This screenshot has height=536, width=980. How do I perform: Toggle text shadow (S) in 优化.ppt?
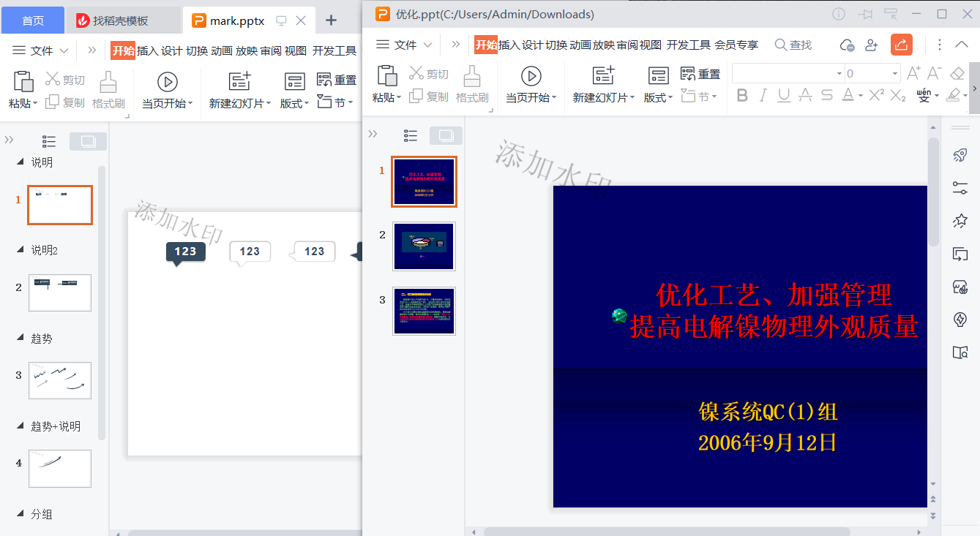(827, 95)
